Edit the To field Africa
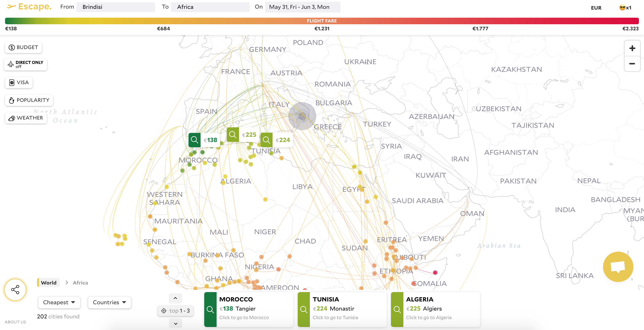 (x=210, y=7)
